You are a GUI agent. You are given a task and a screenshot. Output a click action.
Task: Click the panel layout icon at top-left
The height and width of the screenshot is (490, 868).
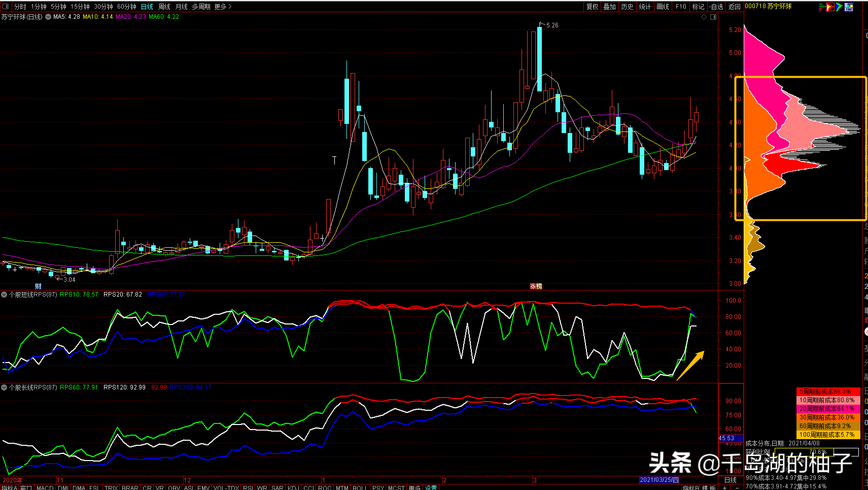tap(6, 7)
